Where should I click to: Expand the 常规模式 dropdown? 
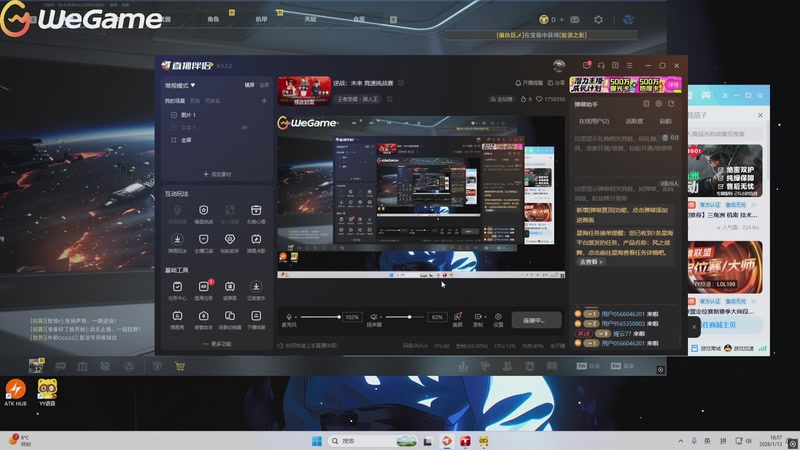tap(180, 85)
